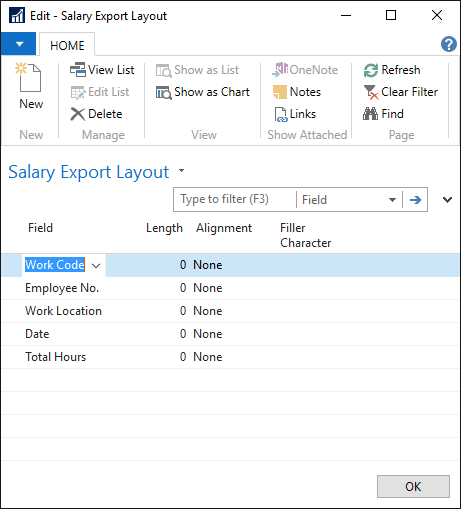Click the blue help question mark

tap(449, 44)
